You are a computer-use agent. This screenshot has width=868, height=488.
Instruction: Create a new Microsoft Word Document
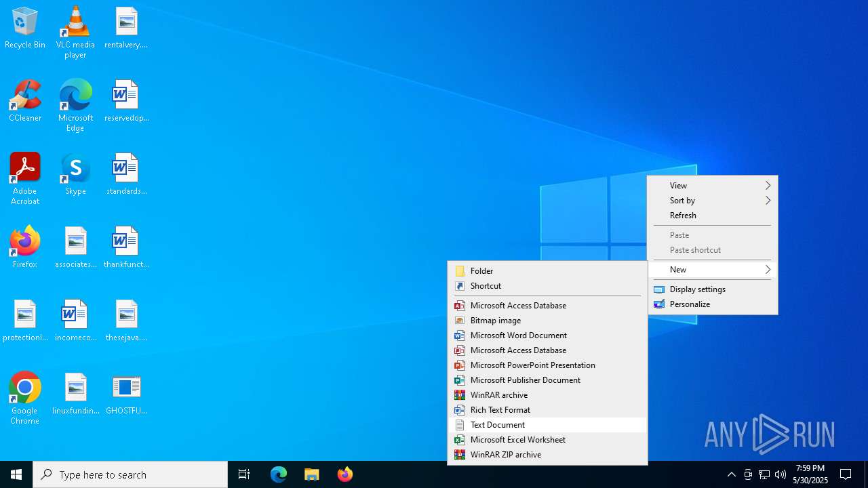tap(547, 335)
